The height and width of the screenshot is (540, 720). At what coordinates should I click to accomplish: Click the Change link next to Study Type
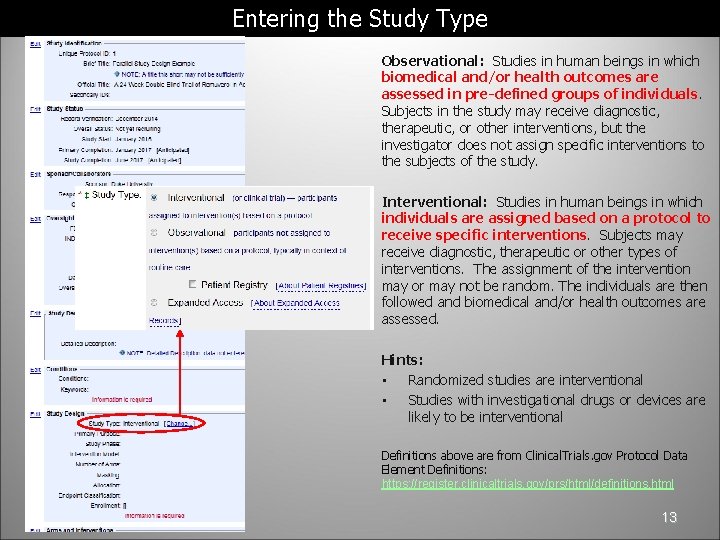click(180, 423)
